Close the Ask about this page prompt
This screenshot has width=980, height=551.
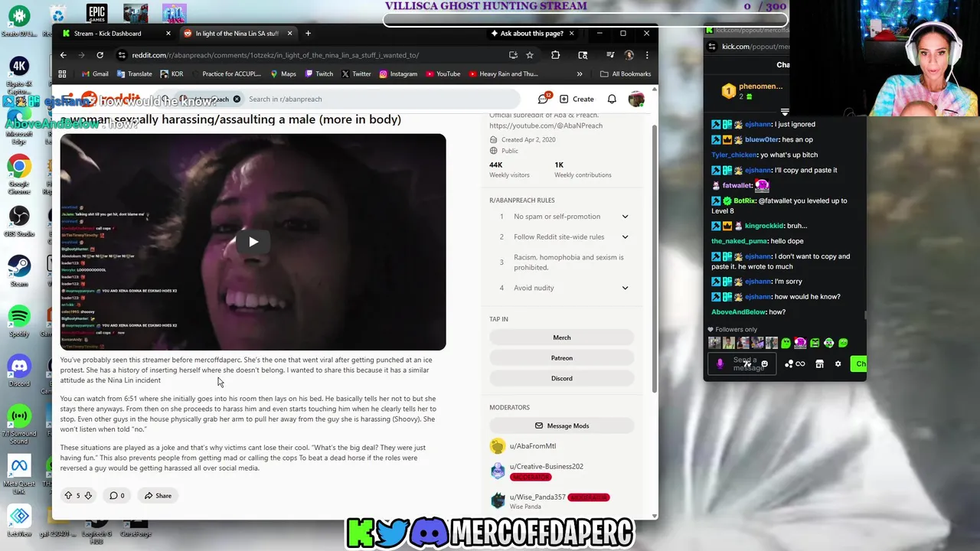pyautogui.click(x=571, y=33)
